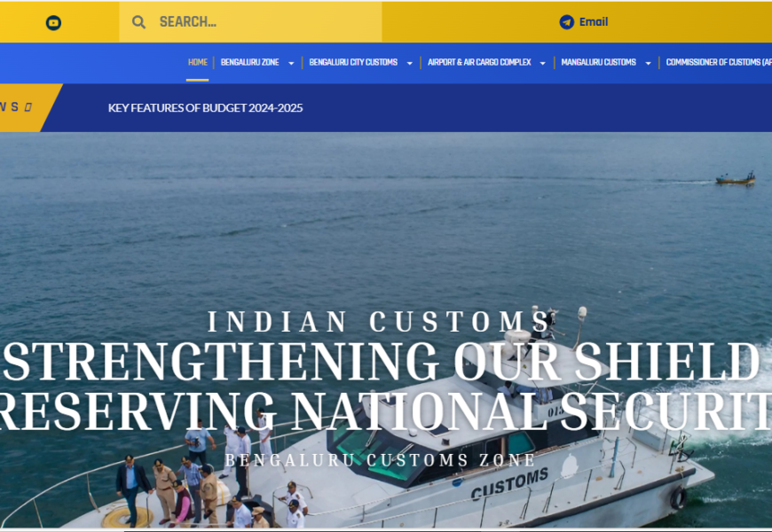Click the Indian Customs banner heading
This screenshot has width=772, height=532.
[379, 322]
